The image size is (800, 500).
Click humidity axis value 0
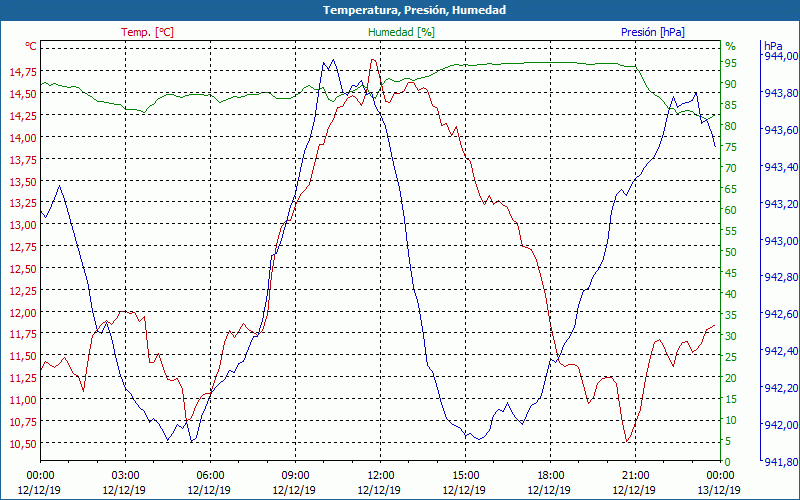[x=728, y=462]
